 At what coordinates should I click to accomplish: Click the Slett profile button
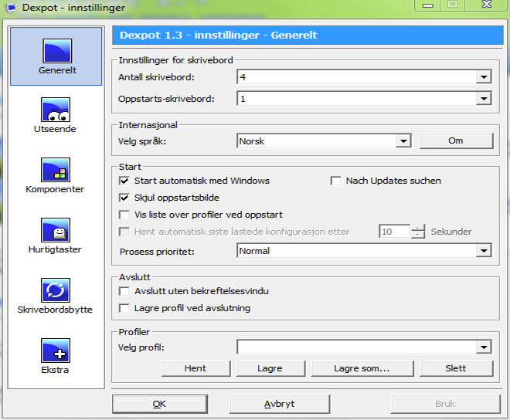pyautogui.click(x=456, y=368)
